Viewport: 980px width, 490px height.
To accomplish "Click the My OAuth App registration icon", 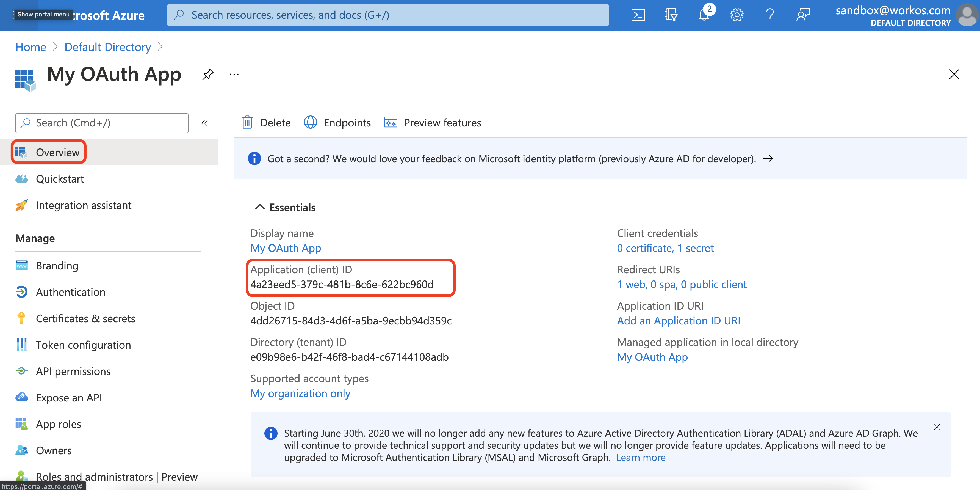I will 25,80.
